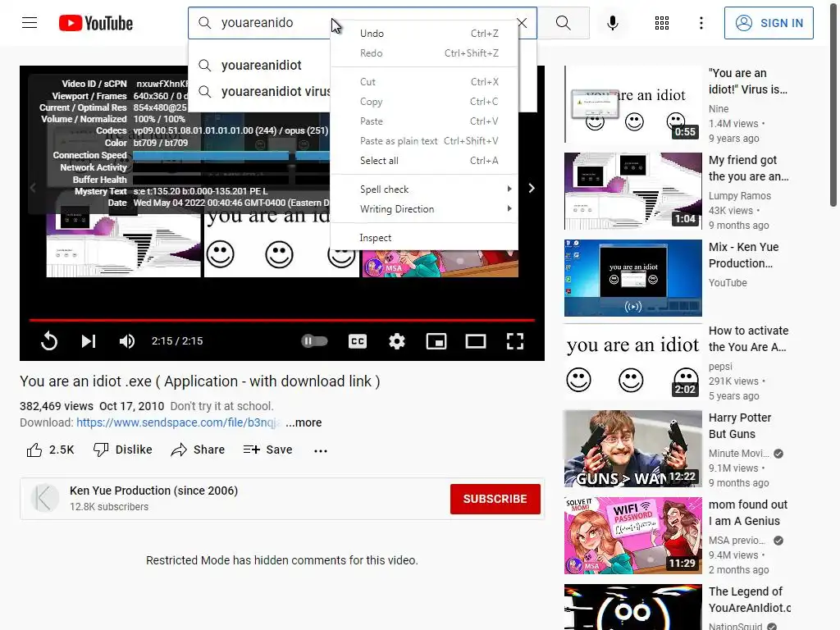Open MSA endscreen video thumbnail in player

pyautogui.click(x=440, y=263)
